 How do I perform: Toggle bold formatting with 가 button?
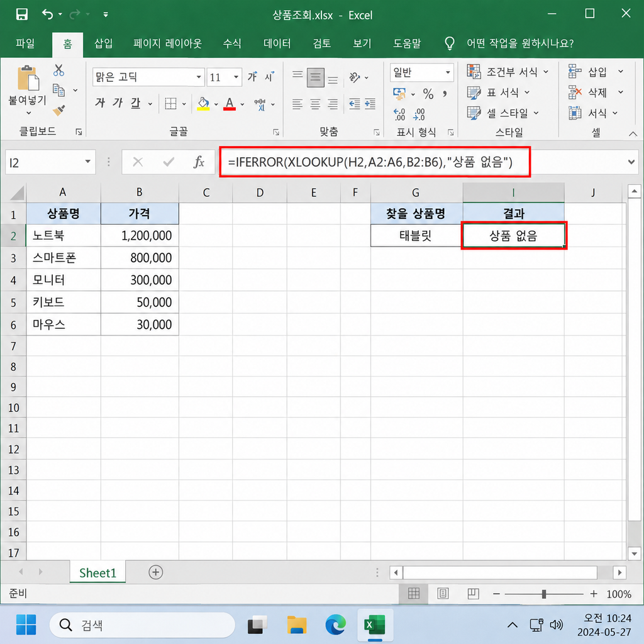click(100, 103)
